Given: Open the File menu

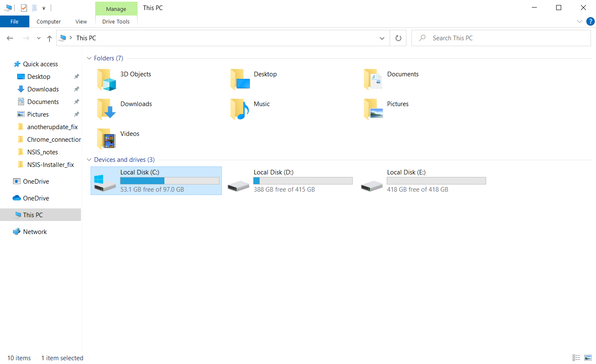Looking at the screenshot, I should point(15,21).
